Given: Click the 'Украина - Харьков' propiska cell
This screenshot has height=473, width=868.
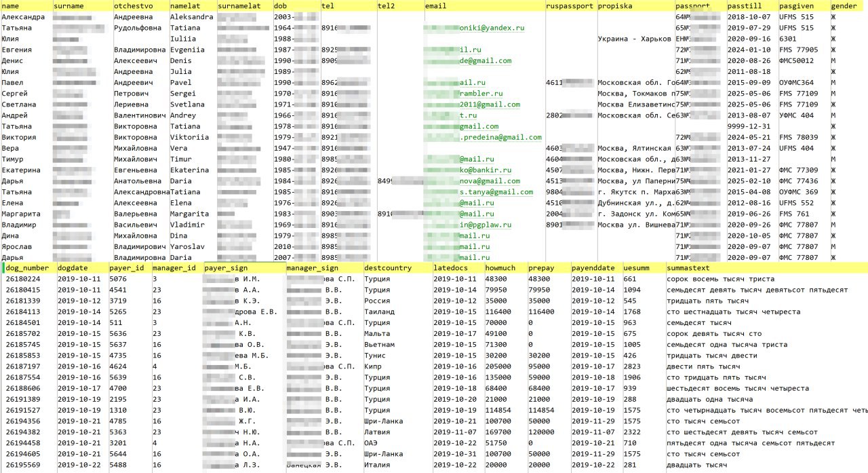Looking at the screenshot, I should (635, 39).
